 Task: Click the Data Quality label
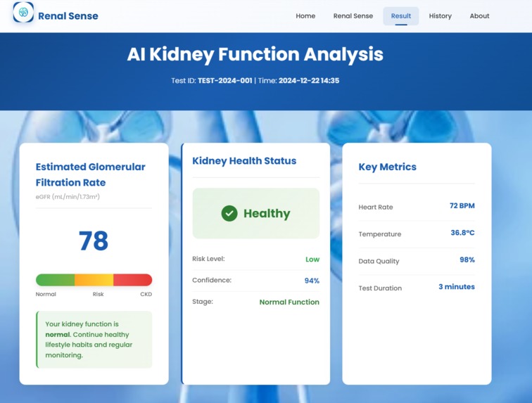[x=379, y=261]
